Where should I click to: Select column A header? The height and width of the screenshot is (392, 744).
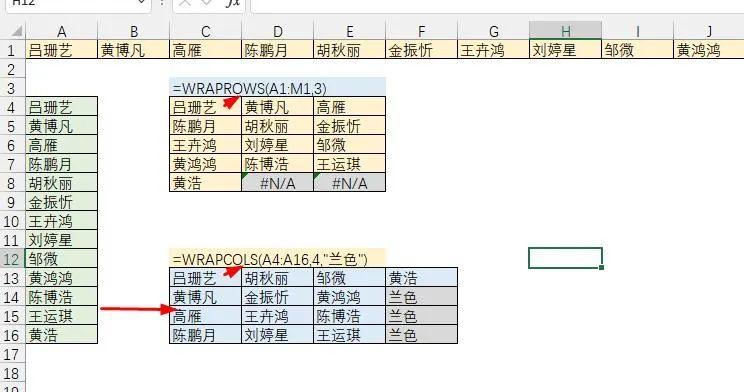62,31
